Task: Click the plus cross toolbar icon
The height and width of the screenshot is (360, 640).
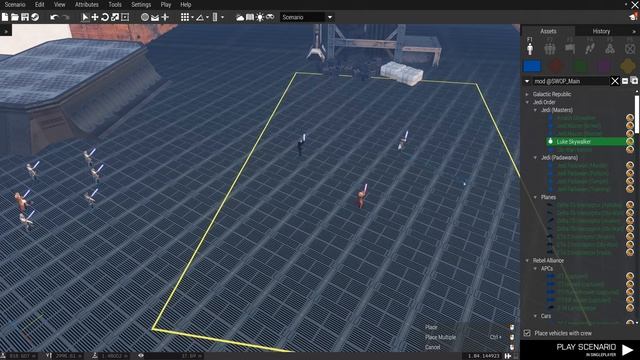Action: tap(165, 17)
